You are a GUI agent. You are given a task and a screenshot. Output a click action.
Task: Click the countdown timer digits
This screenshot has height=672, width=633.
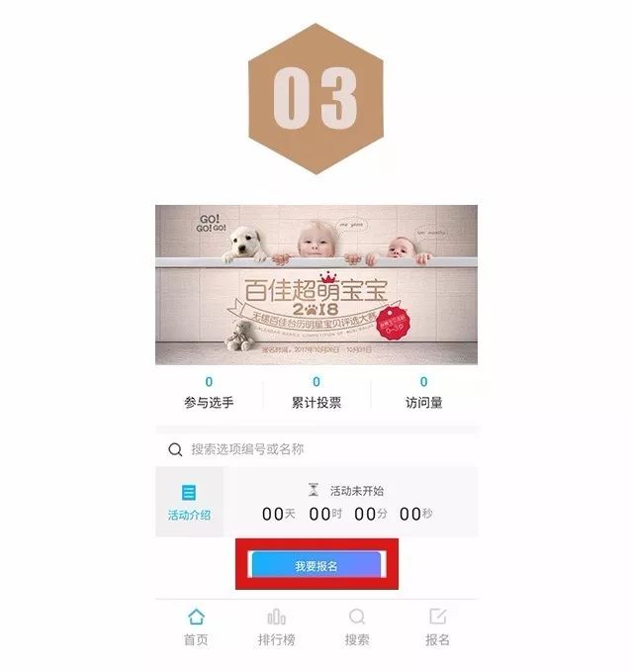[x=347, y=514]
